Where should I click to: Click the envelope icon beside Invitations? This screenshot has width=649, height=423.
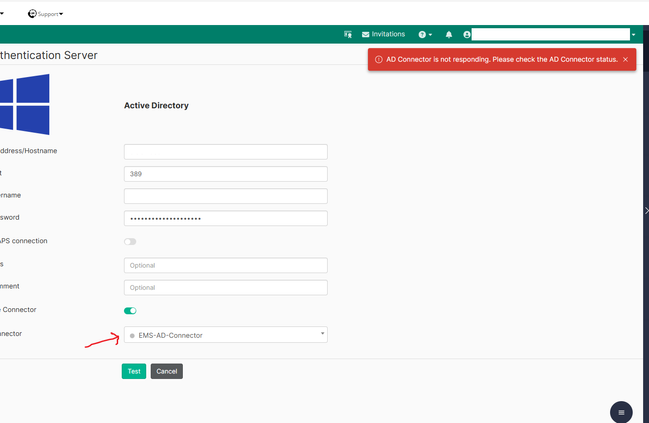point(365,35)
